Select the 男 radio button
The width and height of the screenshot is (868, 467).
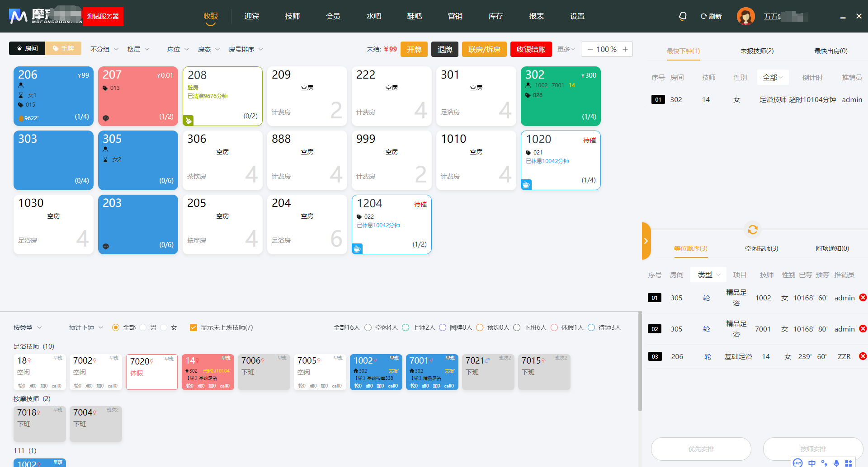(143, 327)
